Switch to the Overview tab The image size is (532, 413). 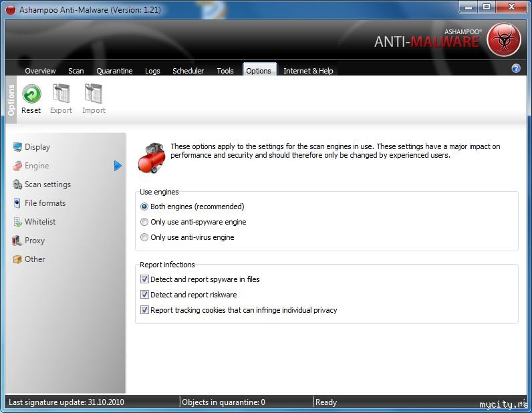40,71
